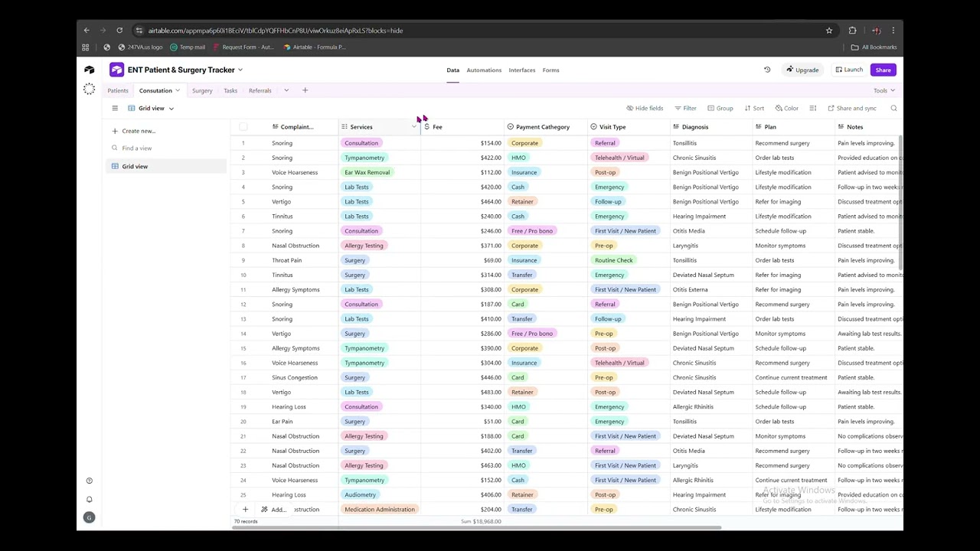Select Grid view in the sidebar
The image size is (980, 551).
click(x=166, y=166)
